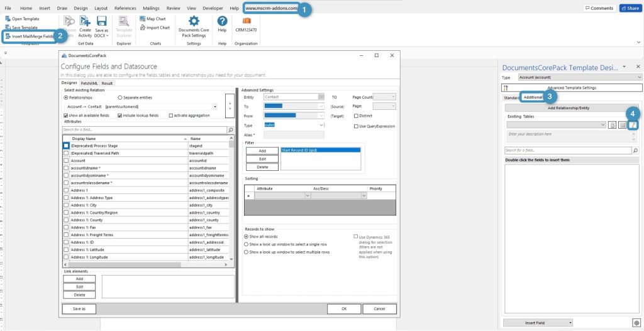Open Existing Tables dropdown
The width and height of the screenshot is (644, 331).
(603, 125)
